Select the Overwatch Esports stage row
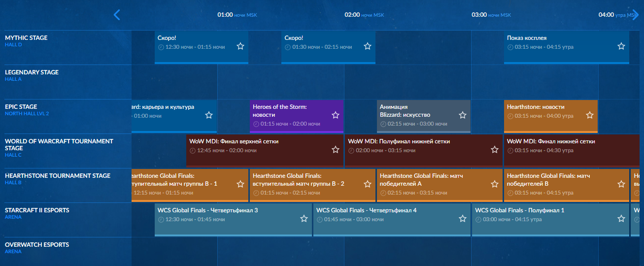The width and height of the screenshot is (644, 266). pyautogui.click(x=37, y=245)
